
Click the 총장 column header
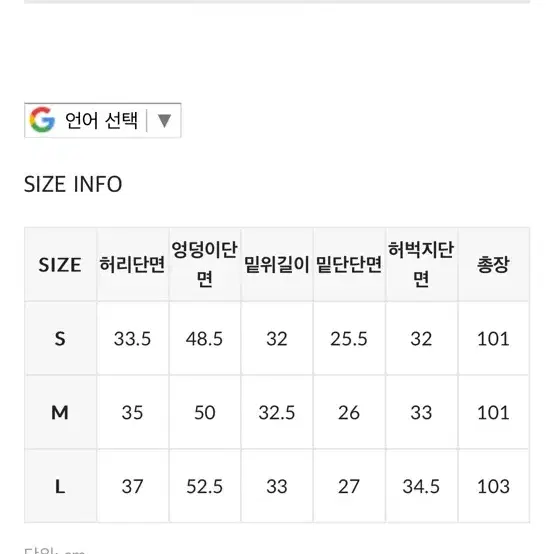[493, 265]
